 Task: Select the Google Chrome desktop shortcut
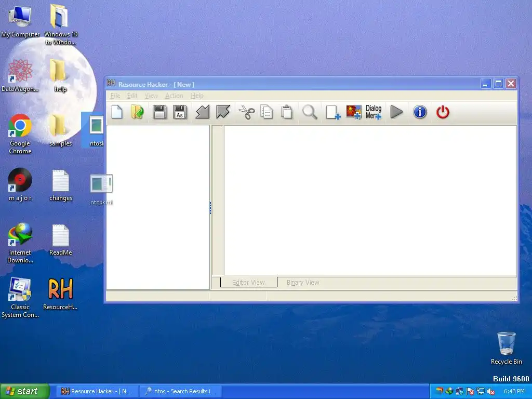tap(20, 134)
